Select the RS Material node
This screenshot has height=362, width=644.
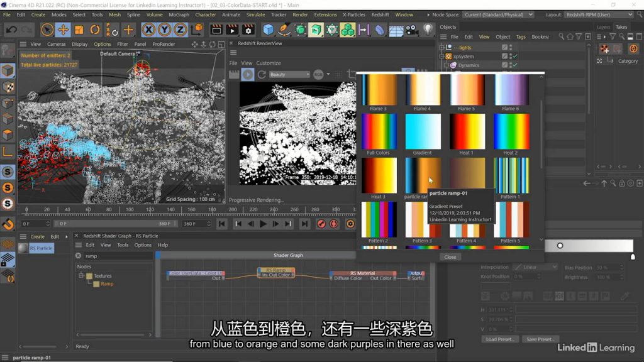point(363,275)
